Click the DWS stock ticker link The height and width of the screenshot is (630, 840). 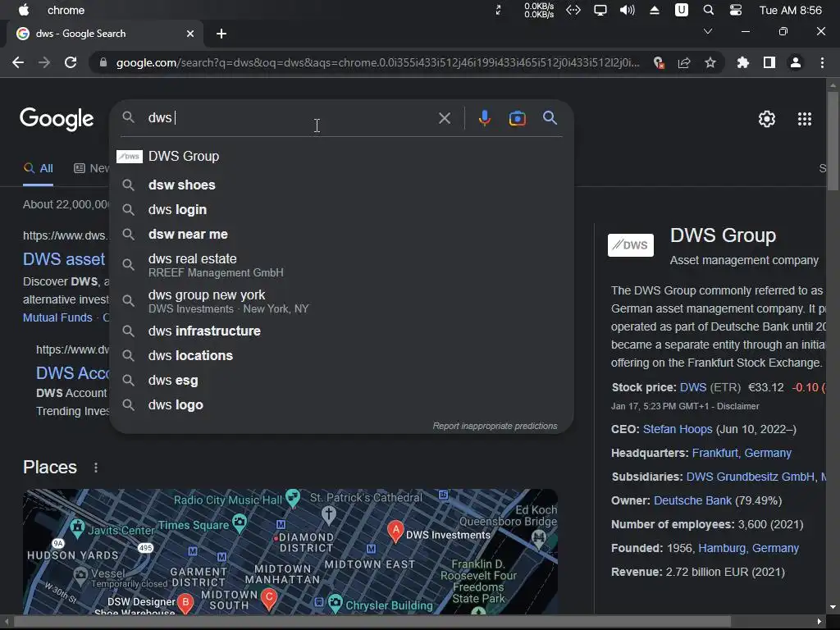click(x=692, y=387)
